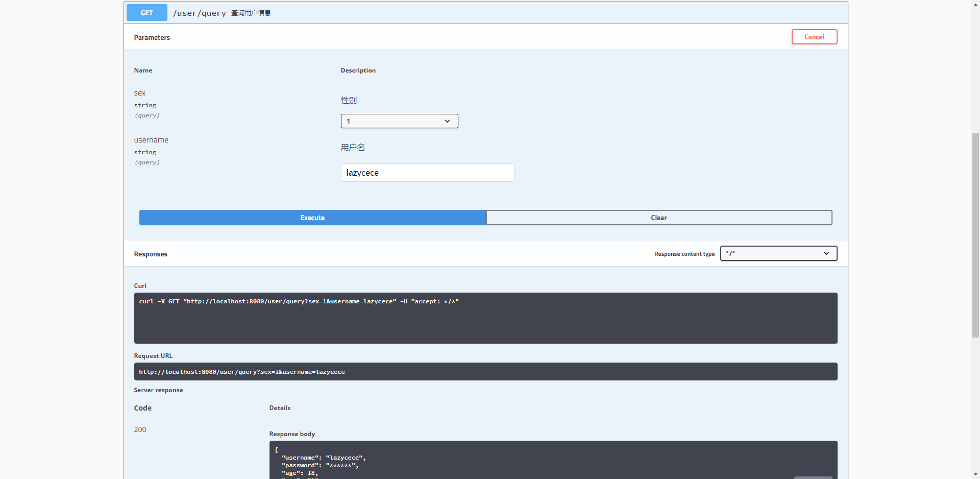Click the 查询用户信息 endpoint description
980x479 pixels.
(x=251, y=13)
